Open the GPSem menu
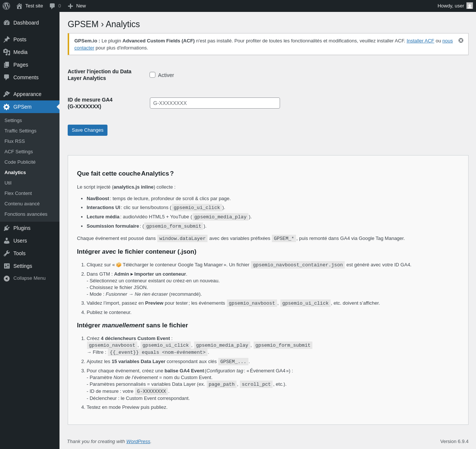476x449 pixels. click(x=30, y=107)
